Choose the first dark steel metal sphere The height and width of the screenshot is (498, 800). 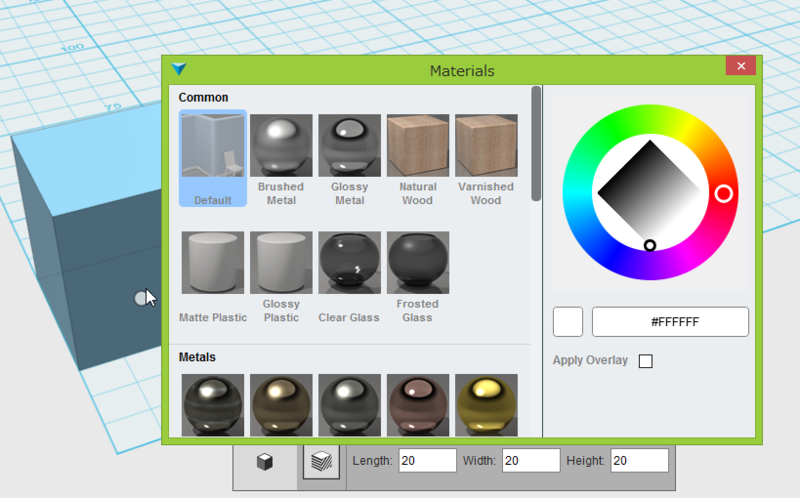click(213, 405)
